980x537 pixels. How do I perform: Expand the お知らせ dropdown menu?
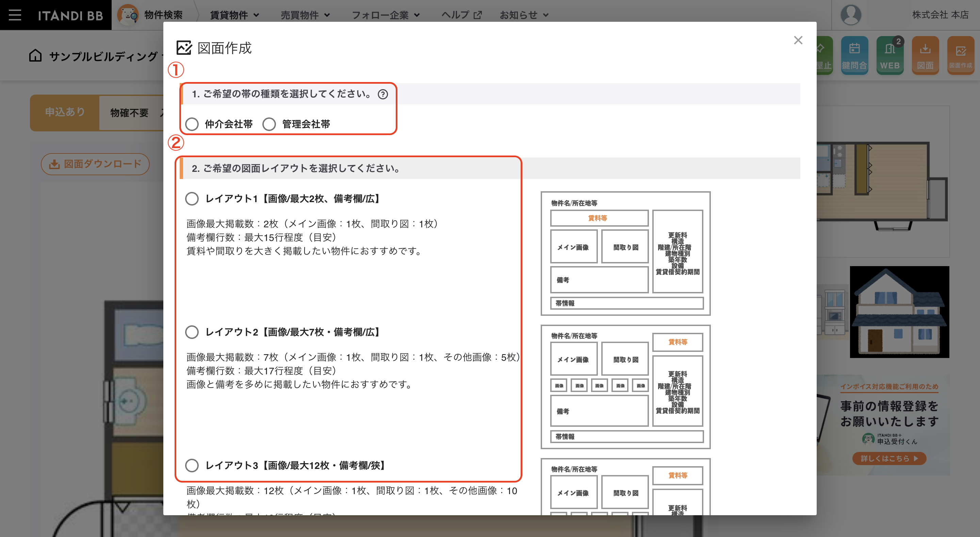tap(524, 15)
